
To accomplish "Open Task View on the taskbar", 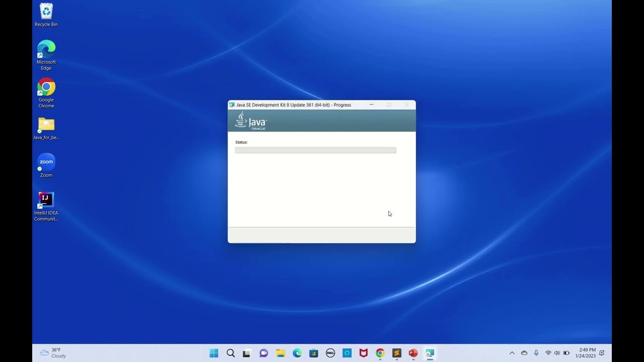I will click(247, 353).
